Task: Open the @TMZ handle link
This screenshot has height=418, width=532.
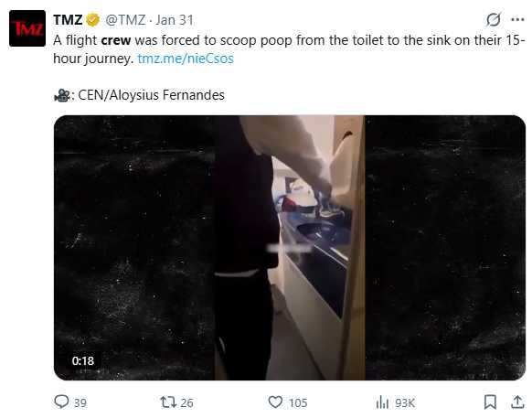Action: tap(125, 20)
